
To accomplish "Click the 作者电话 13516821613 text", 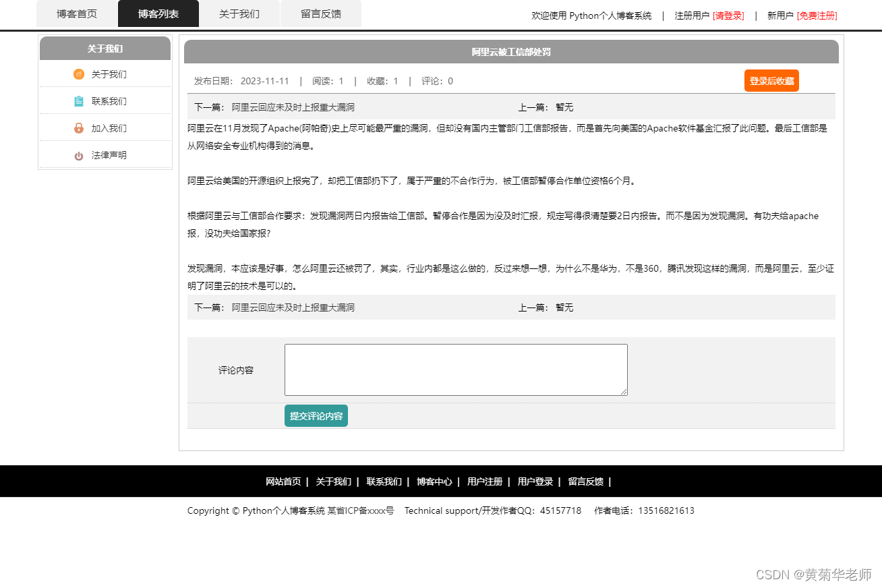I will pyautogui.click(x=644, y=510).
